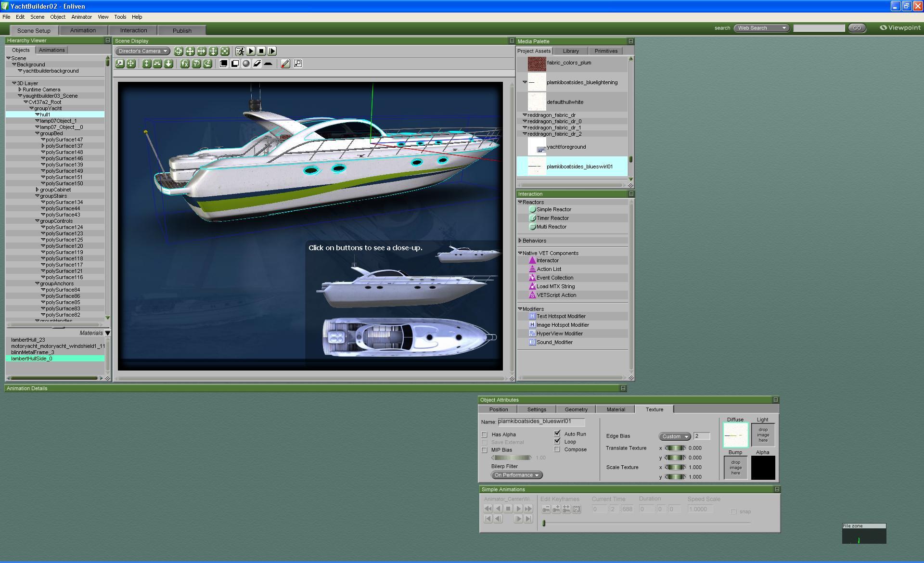Click the running man preview icon
The height and width of the screenshot is (563, 924).
point(240,51)
